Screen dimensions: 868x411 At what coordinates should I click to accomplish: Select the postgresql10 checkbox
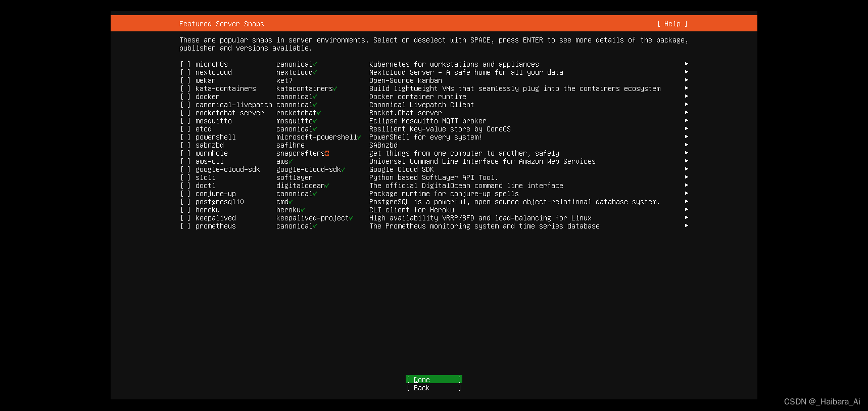(185, 202)
